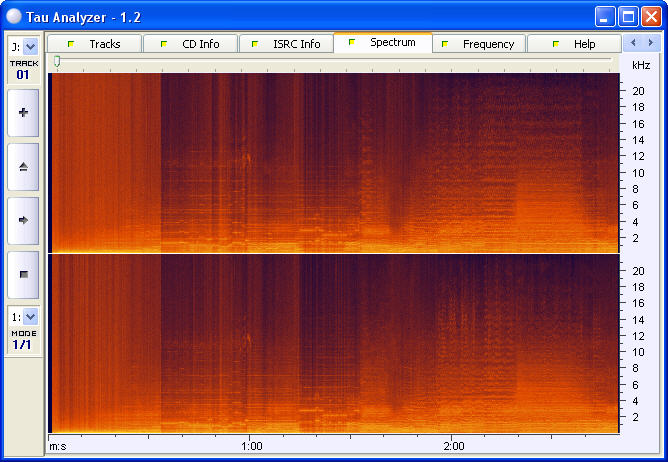The image size is (668, 462).
Task: Go to the Frequency tab
Action: pyautogui.click(x=479, y=44)
